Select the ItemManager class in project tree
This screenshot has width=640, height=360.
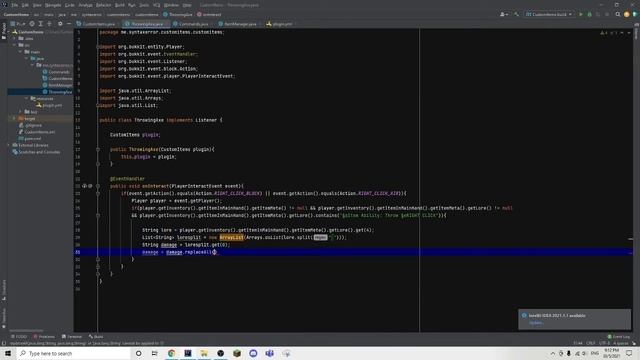point(58,85)
